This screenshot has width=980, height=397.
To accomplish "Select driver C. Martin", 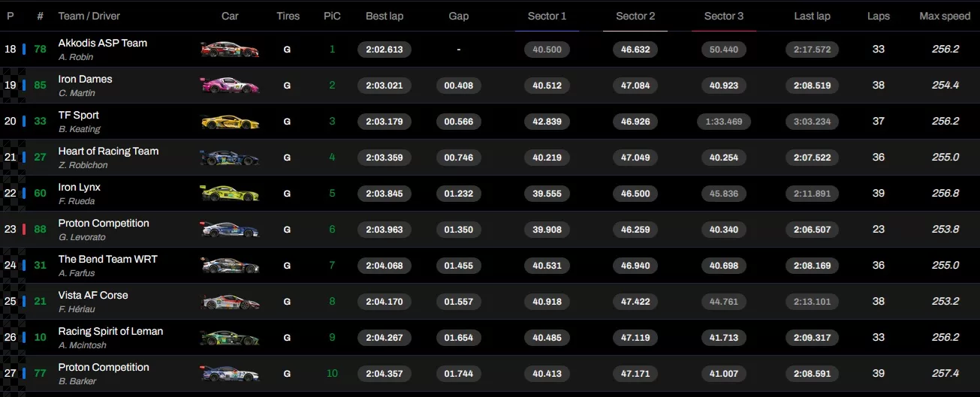I will pos(77,93).
